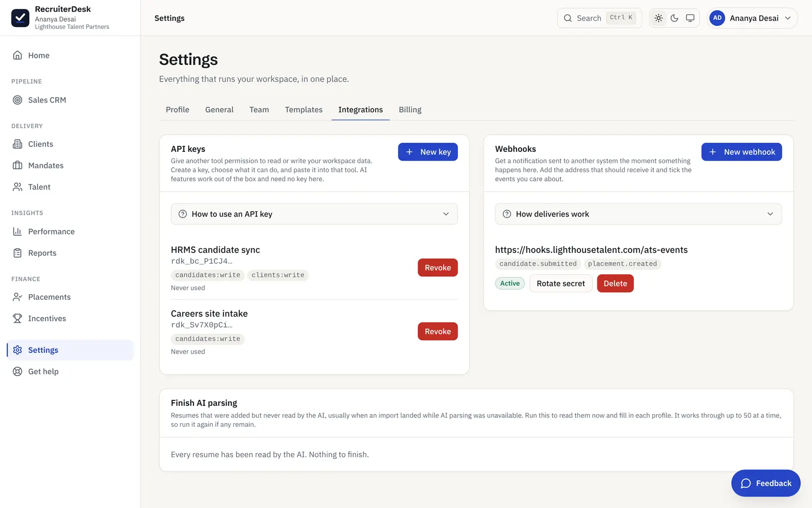This screenshot has height=508, width=812.
Task: Switch to the General tab
Action: 219,110
